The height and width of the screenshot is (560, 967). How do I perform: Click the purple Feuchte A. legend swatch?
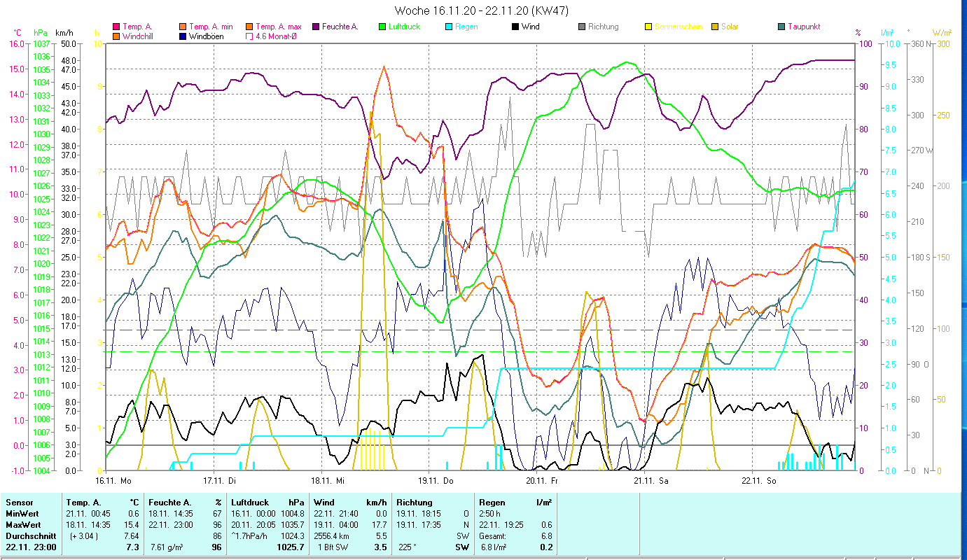(x=316, y=27)
